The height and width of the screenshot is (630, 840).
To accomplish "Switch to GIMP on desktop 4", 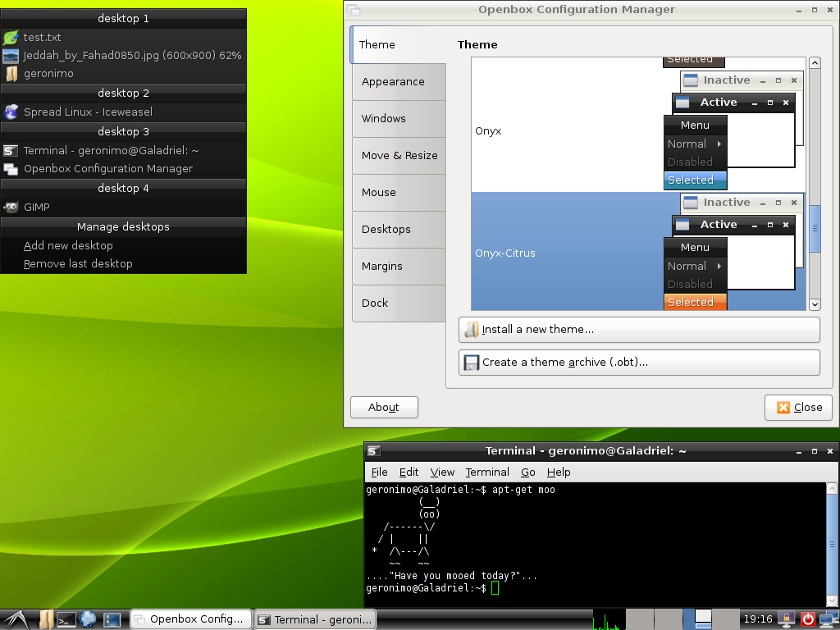I will [123, 207].
